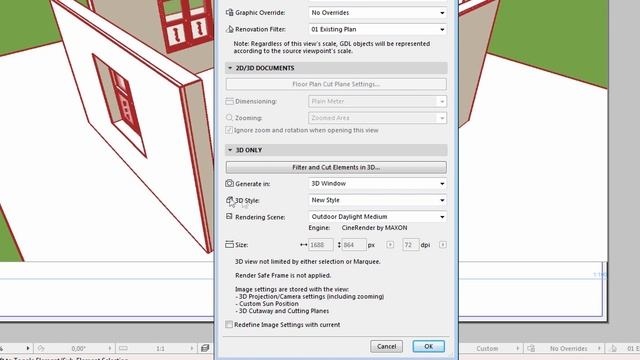Collapse the 2D/3D DOCUMENTS section
640x360 pixels.
click(230, 68)
